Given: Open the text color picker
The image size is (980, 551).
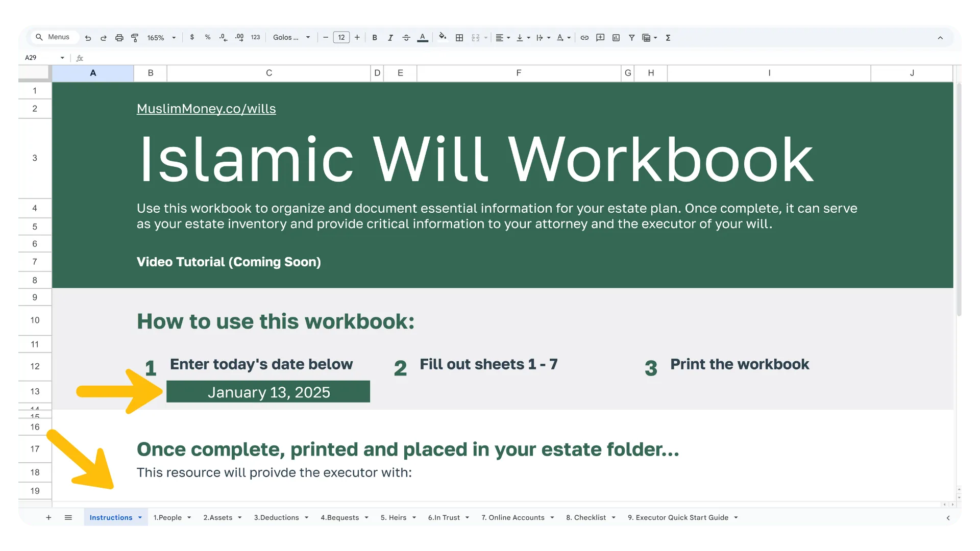Looking at the screenshot, I should [423, 38].
